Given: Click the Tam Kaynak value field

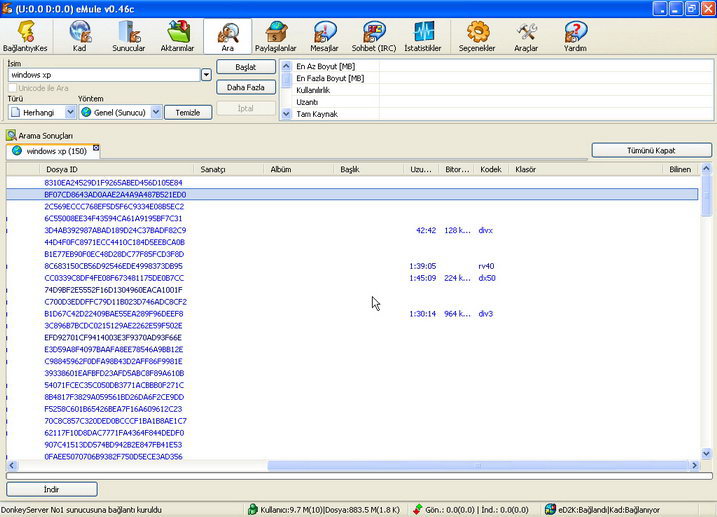Looking at the screenshot, I should [545, 114].
